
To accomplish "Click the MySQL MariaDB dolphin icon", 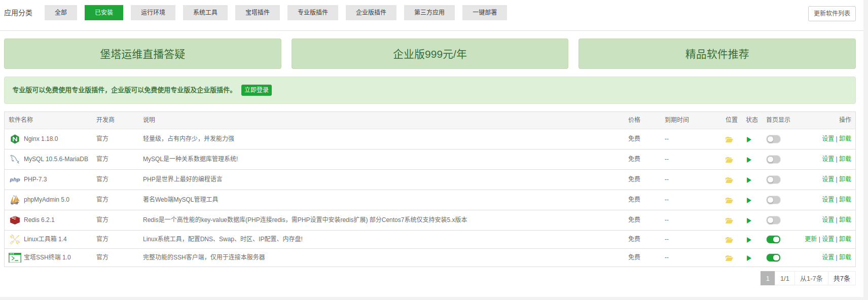I will [x=15, y=159].
